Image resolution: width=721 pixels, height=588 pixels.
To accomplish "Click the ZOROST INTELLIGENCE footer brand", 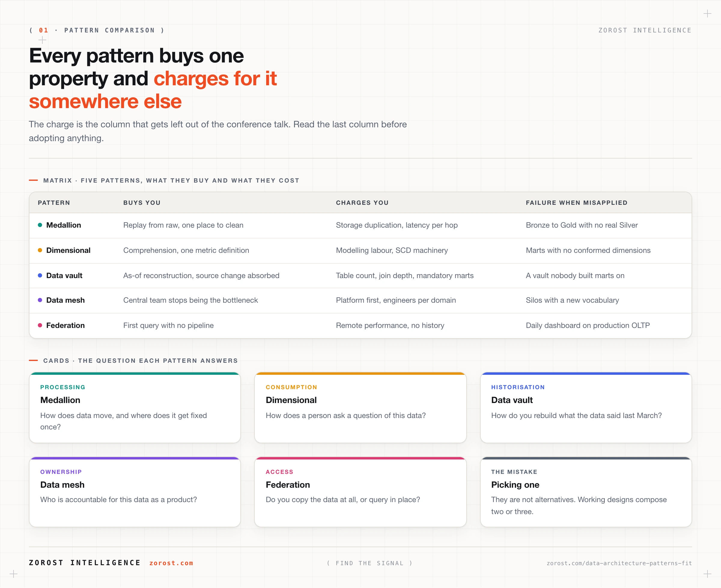I will coord(85,562).
